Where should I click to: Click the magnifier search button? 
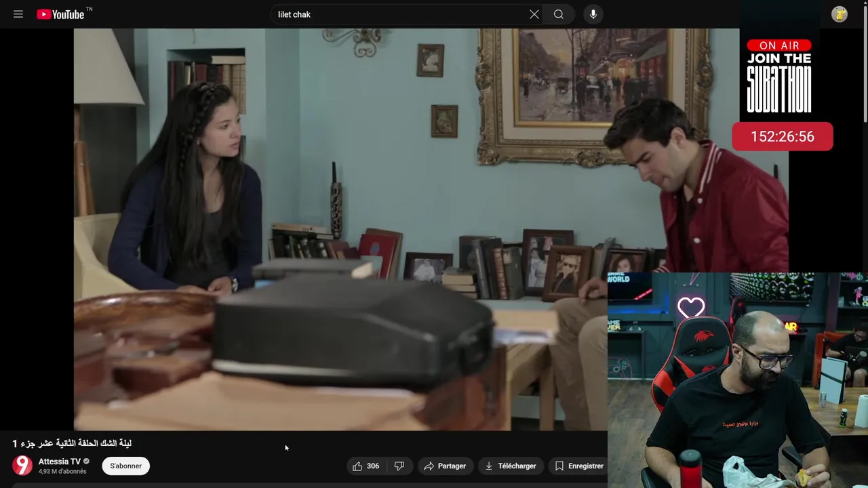click(559, 14)
